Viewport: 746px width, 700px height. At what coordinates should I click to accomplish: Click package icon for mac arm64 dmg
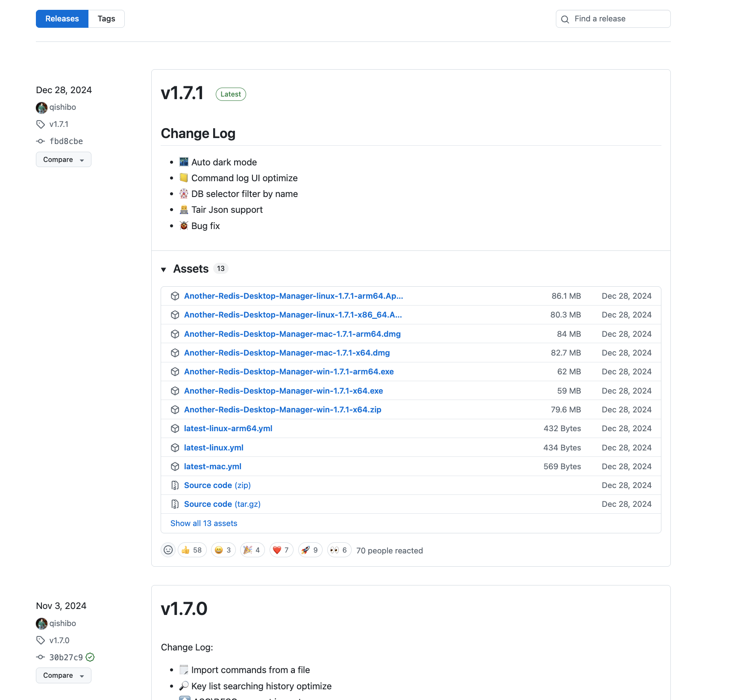[175, 334]
